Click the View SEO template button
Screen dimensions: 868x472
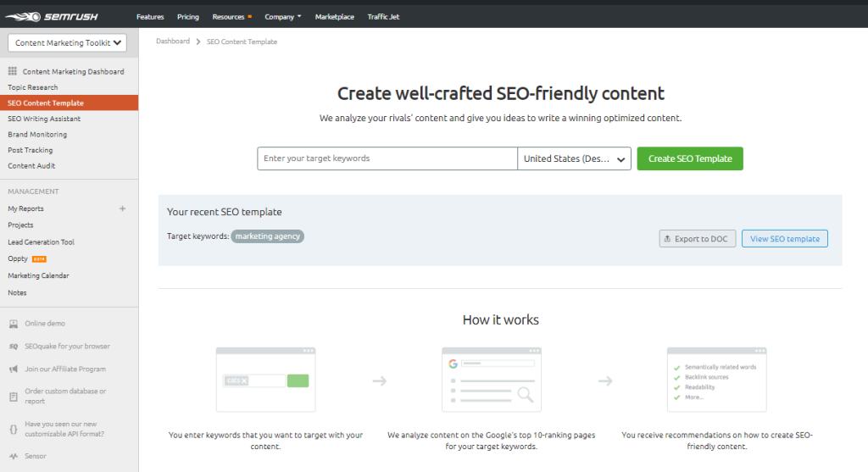(x=784, y=238)
